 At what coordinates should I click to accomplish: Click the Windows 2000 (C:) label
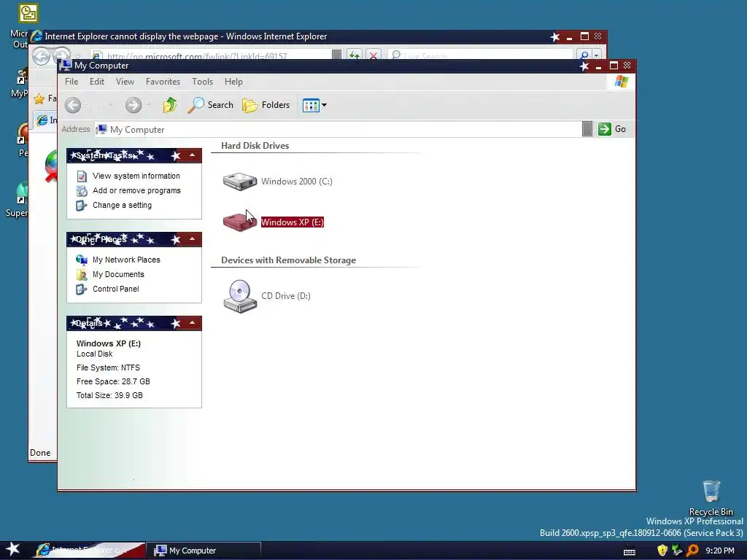[x=297, y=182]
